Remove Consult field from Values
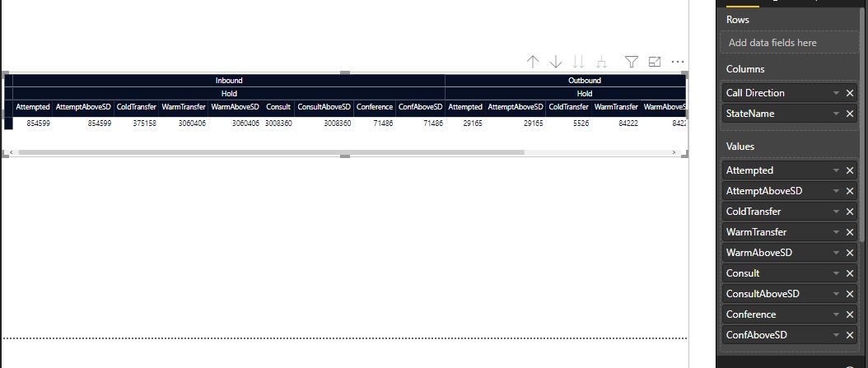Image resolution: width=868 pixels, height=368 pixels. 850,273
